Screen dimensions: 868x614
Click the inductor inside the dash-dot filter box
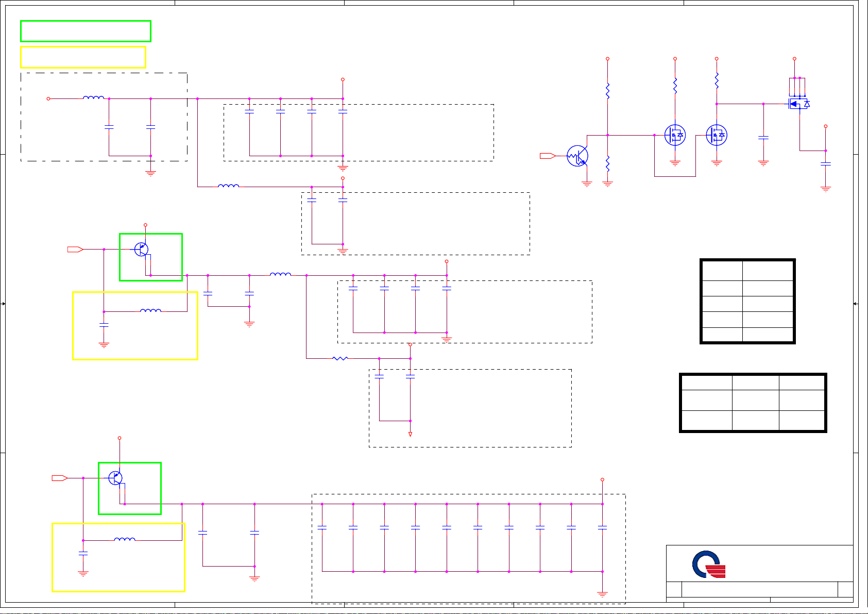[94, 97]
